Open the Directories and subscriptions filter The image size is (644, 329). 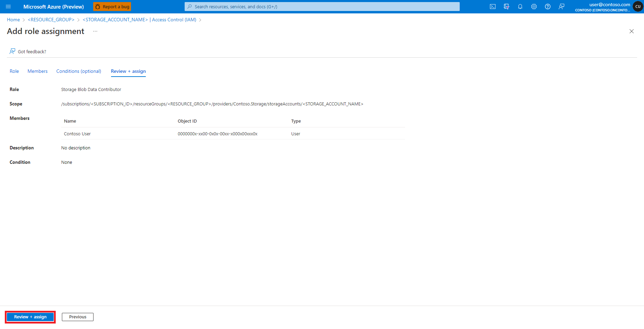506,7
